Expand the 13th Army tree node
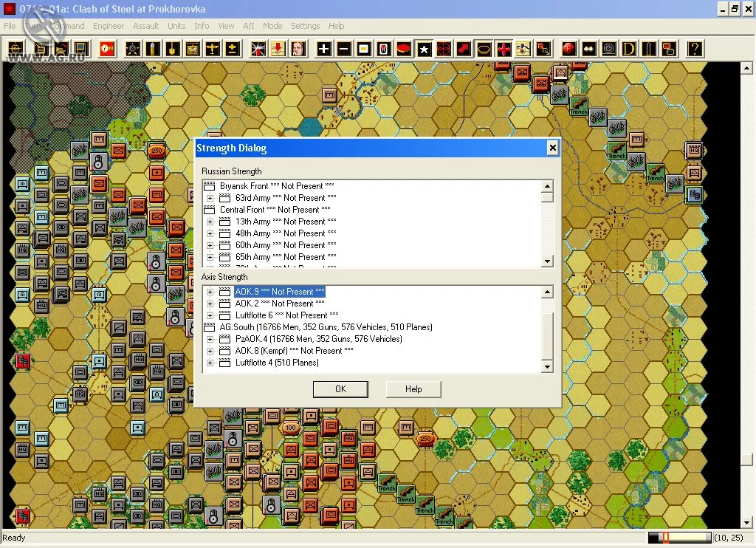The height and width of the screenshot is (548, 756). pyautogui.click(x=210, y=222)
